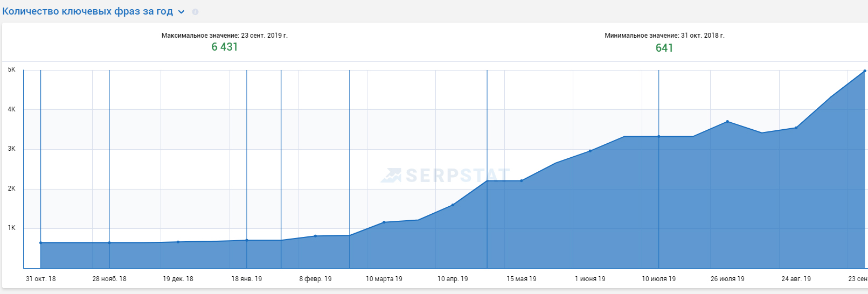Select the final data point at chart's top-right
The image size is (868, 294).
(865, 71)
